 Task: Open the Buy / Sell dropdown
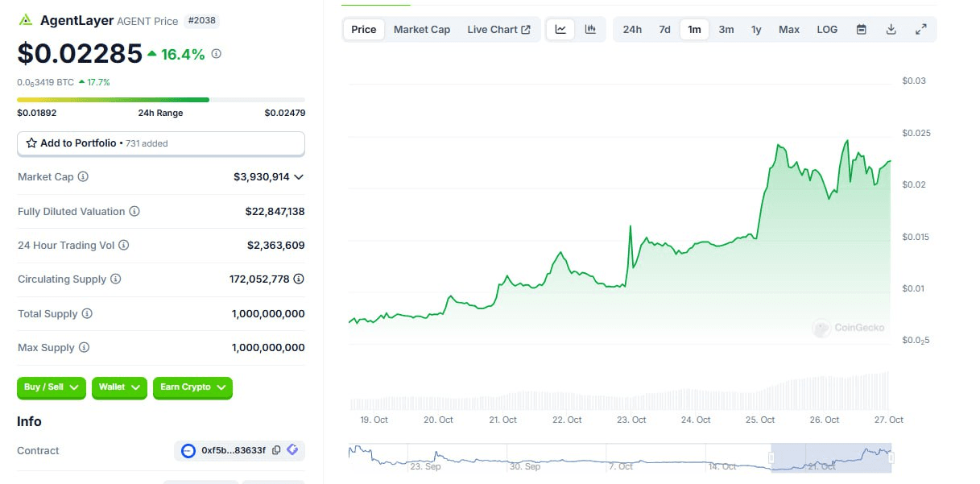pyautogui.click(x=51, y=387)
